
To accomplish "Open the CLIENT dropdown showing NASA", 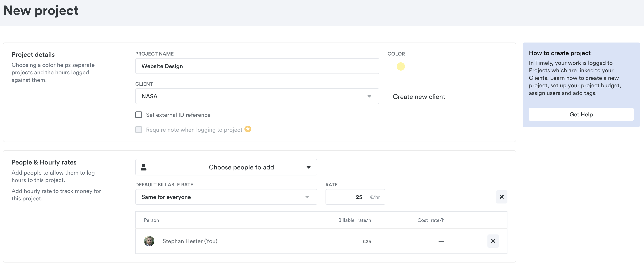I will [x=257, y=96].
